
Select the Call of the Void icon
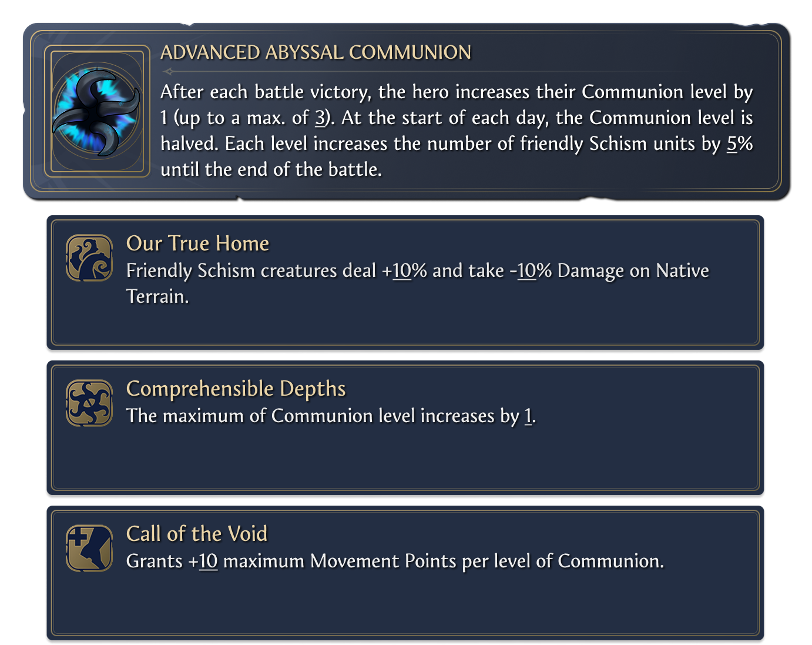[x=89, y=548]
